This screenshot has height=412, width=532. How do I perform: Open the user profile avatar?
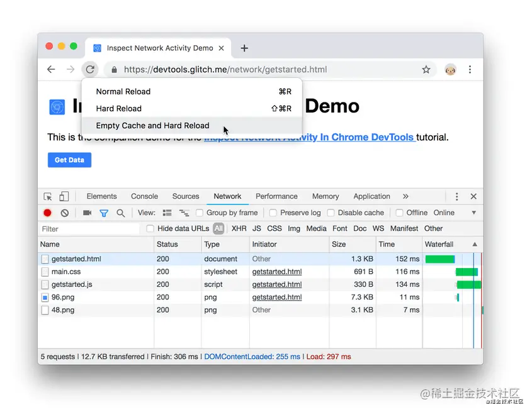click(x=450, y=70)
